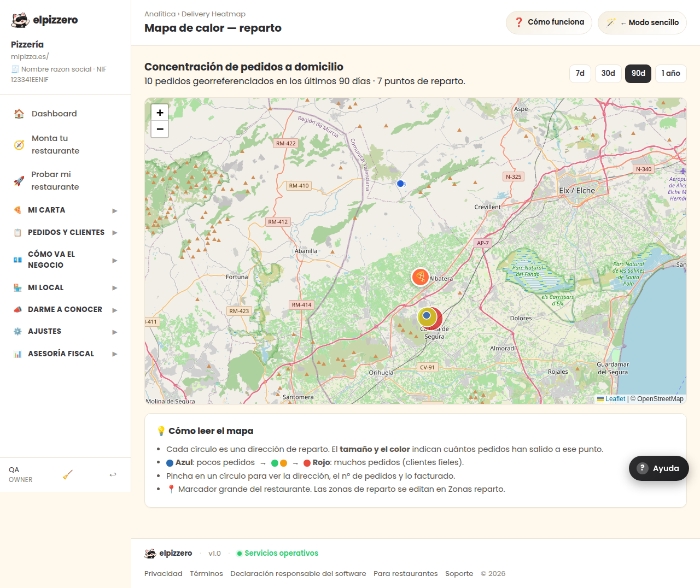Click the green Servicios operativos status dot
The width and height of the screenshot is (700, 588).
point(239,554)
